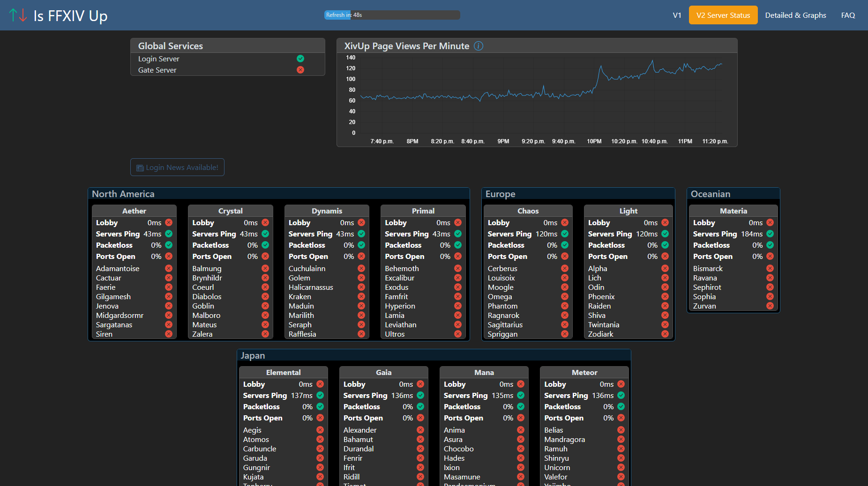The image size is (868, 486).
Task: Click the Crystal data center header
Action: click(231, 211)
